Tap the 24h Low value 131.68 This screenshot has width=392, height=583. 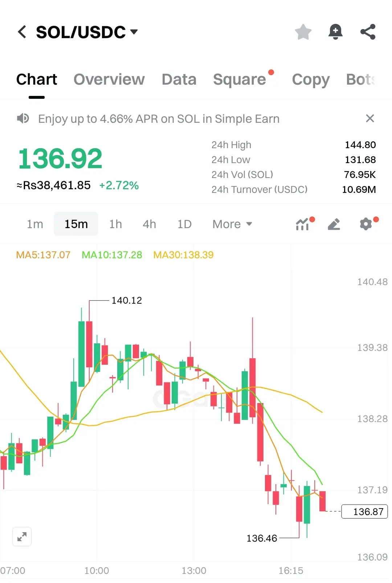[360, 160]
